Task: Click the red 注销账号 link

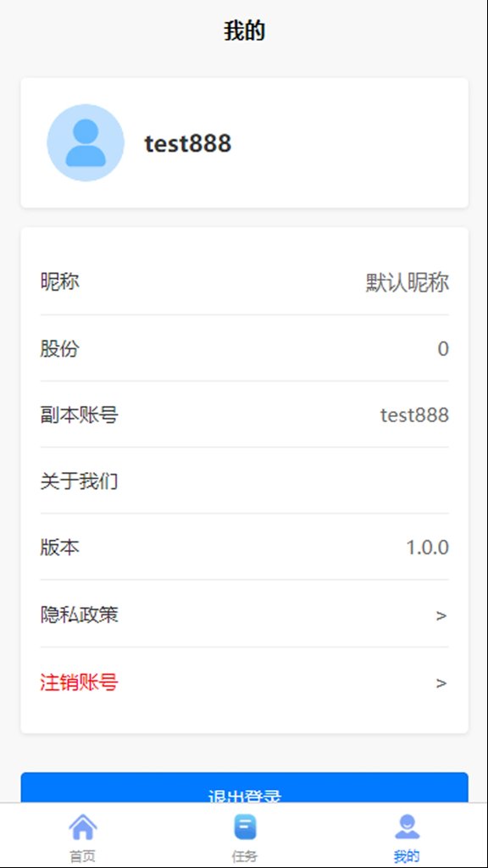Action: [x=75, y=682]
